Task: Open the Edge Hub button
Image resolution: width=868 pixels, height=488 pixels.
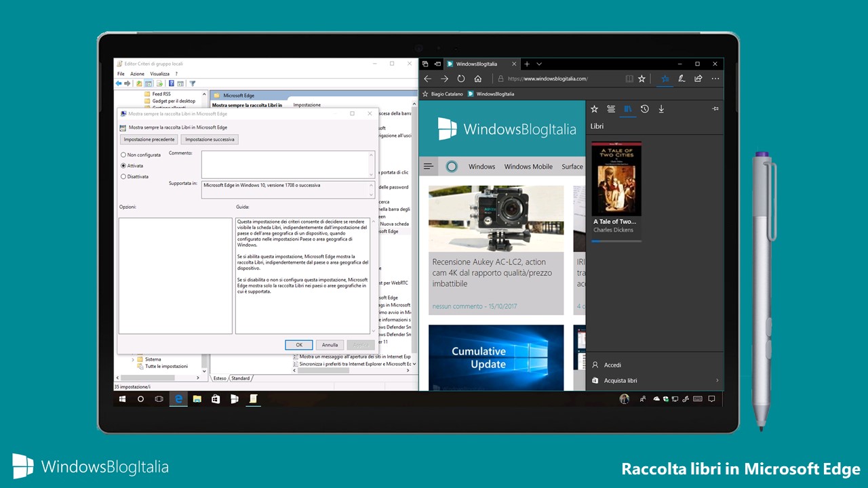Action: point(665,79)
